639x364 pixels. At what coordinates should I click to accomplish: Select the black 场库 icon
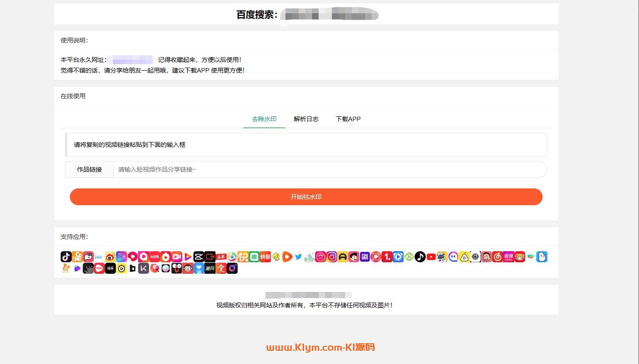(x=110, y=268)
